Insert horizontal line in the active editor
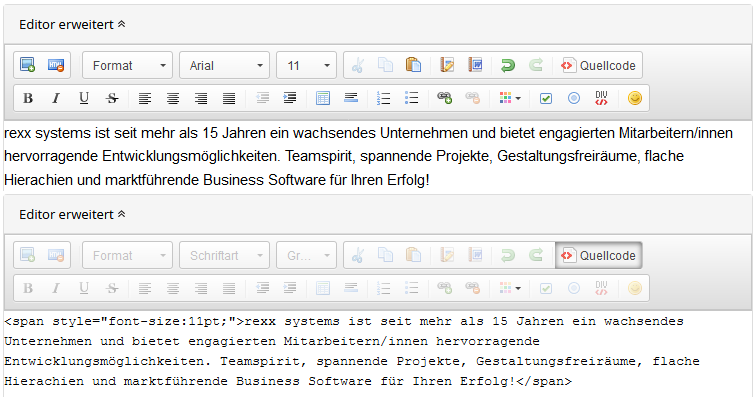755x397 pixels. click(351, 98)
